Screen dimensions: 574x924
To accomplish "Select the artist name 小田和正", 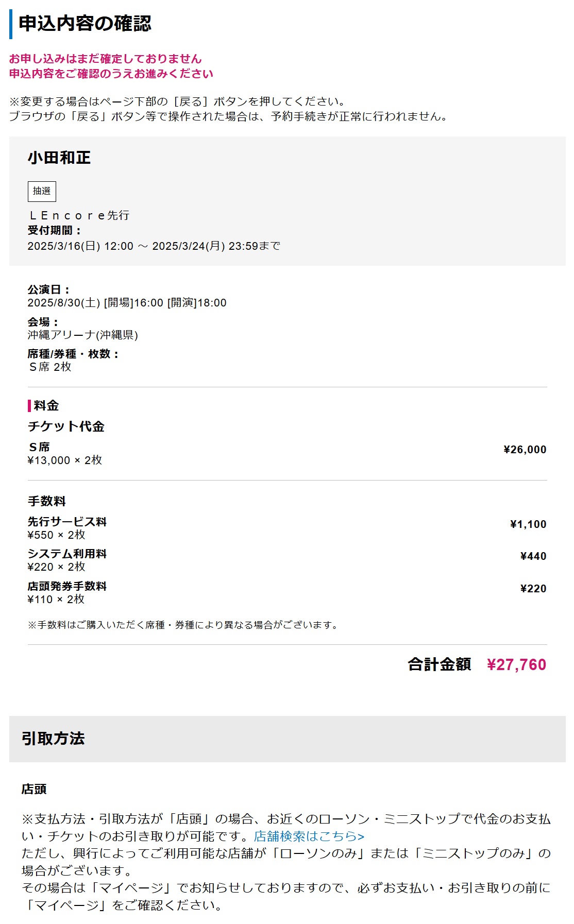I will click(59, 158).
